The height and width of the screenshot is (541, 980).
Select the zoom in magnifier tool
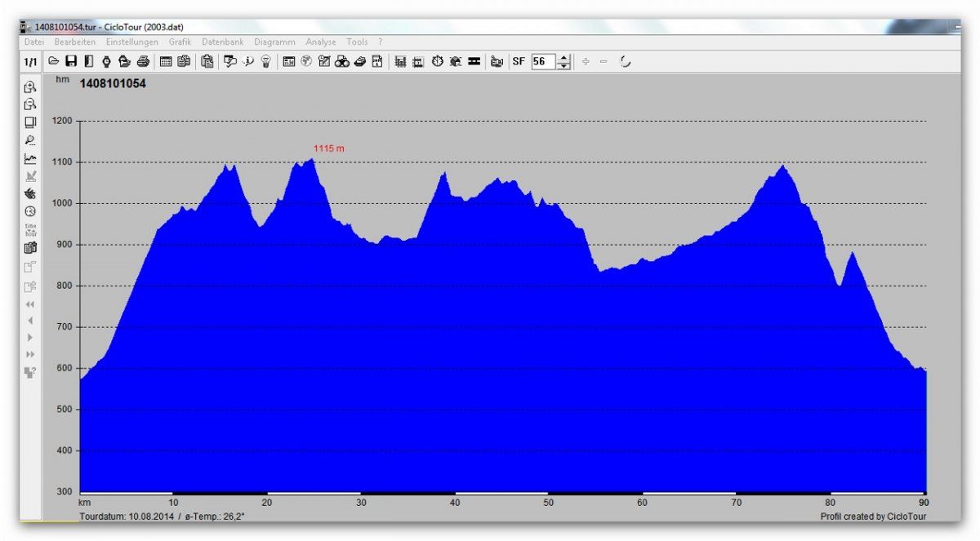click(30, 86)
